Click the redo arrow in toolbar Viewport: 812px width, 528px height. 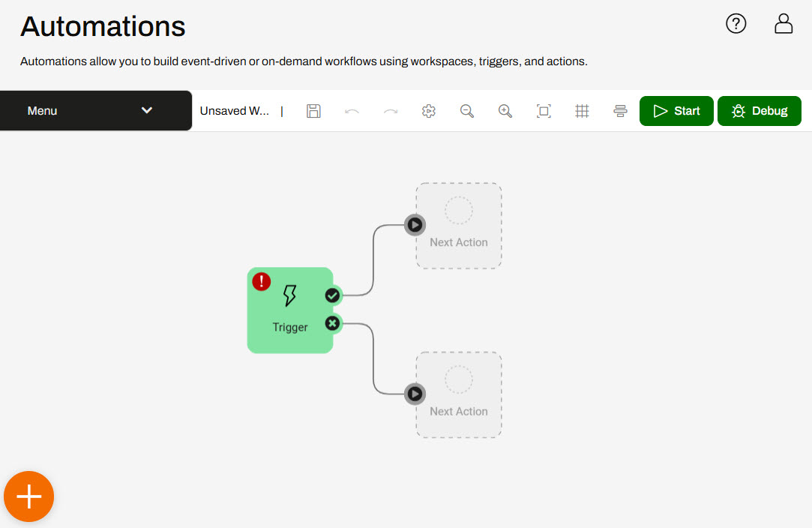[x=391, y=111]
